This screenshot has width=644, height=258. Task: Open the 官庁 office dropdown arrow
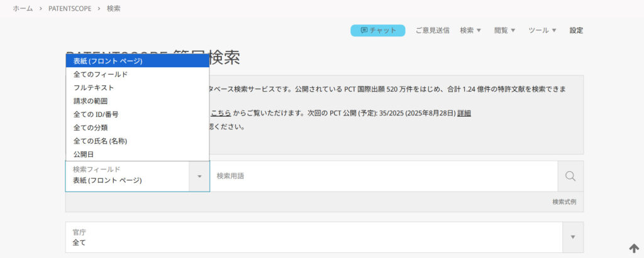point(572,237)
